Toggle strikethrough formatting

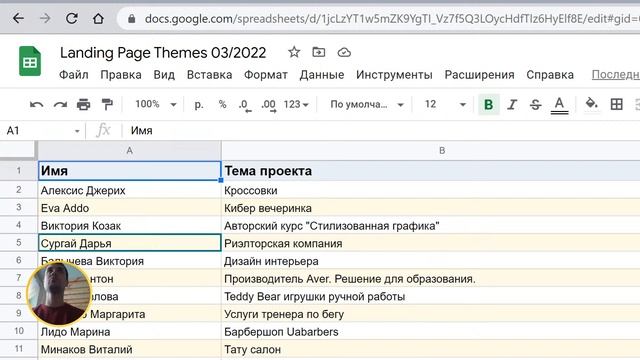(x=536, y=105)
